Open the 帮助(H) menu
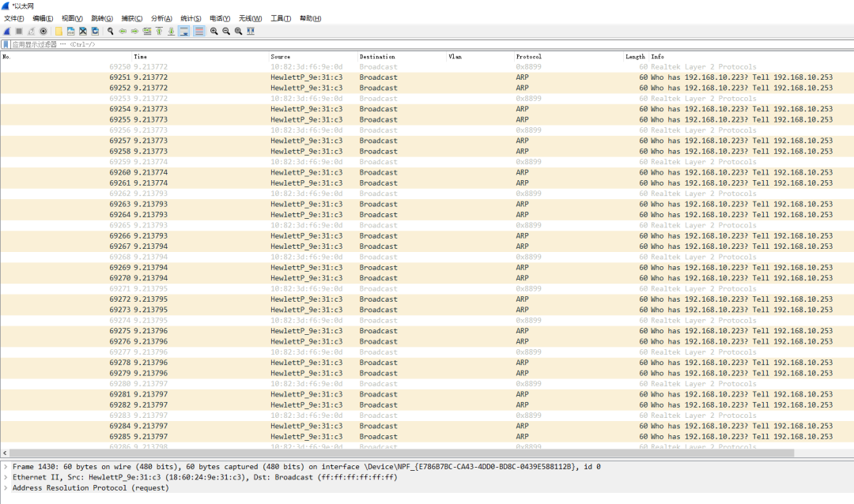The height and width of the screenshot is (504, 854). point(311,18)
